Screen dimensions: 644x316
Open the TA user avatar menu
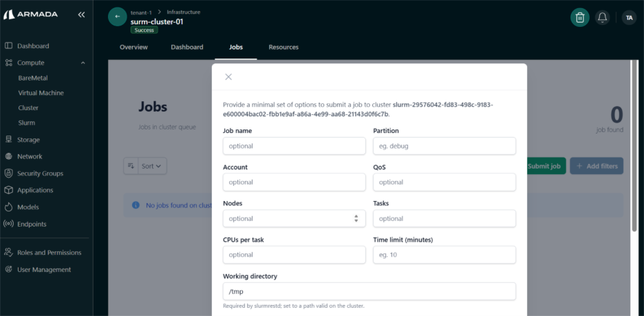coord(628,18)
